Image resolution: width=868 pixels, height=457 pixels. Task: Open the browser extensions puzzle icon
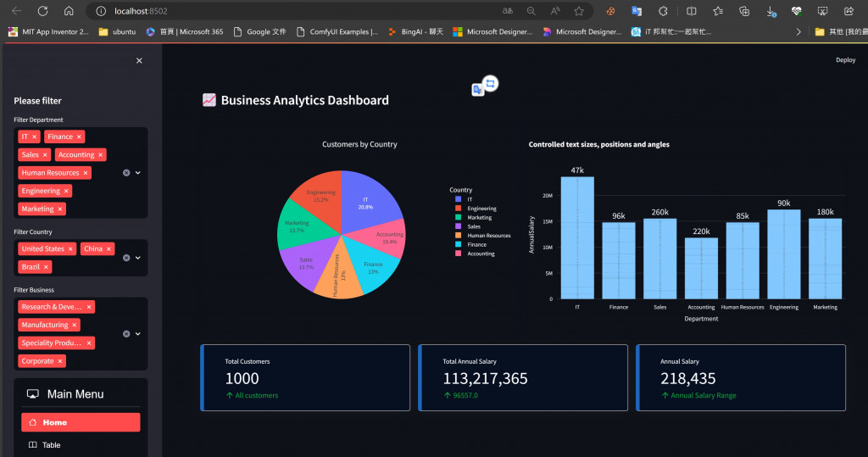(x=663, y=11)
